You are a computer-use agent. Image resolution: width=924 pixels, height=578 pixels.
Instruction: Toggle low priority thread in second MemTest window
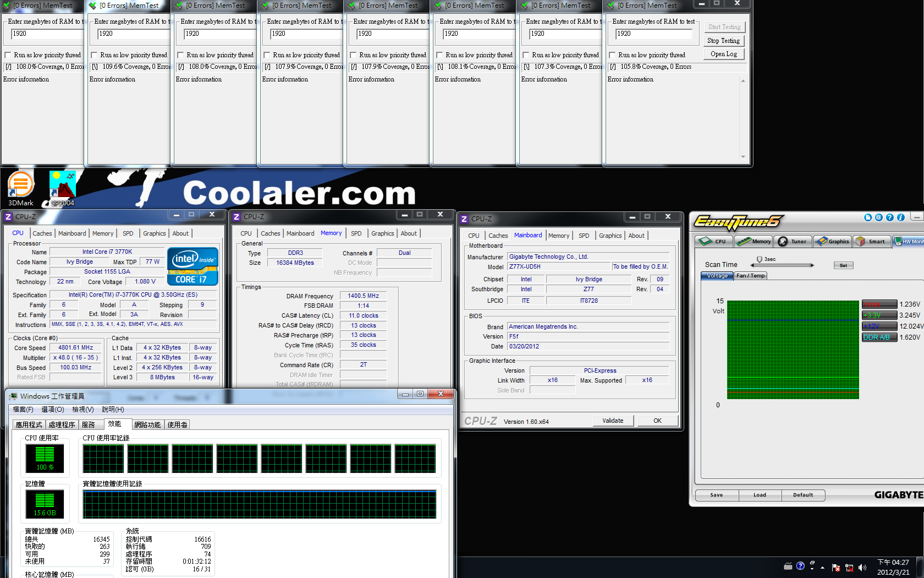[94, 55]
